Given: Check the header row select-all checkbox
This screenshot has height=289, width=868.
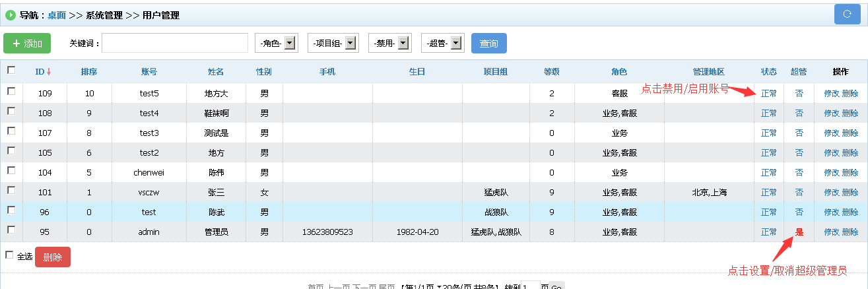Looking at the screenshot, I should [11, 70].
